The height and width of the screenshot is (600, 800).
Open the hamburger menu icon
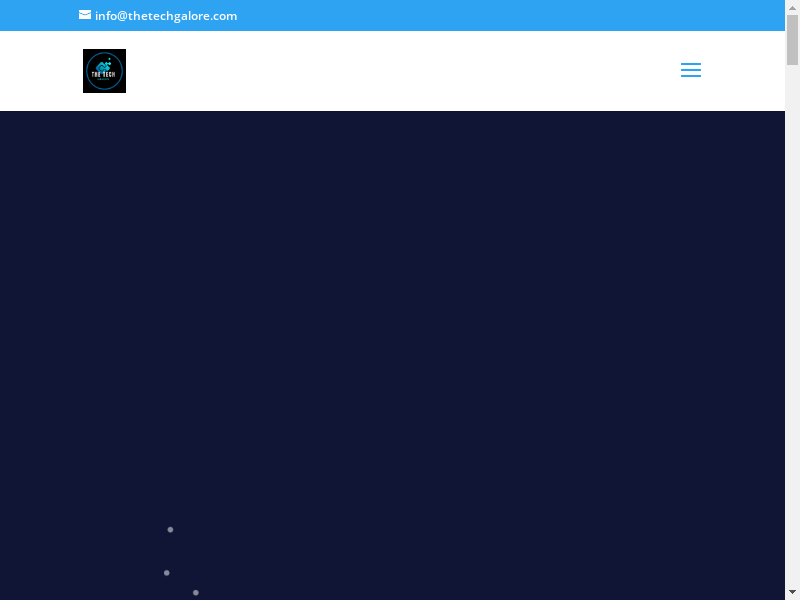pyautogui.click(x=690, y=70)
